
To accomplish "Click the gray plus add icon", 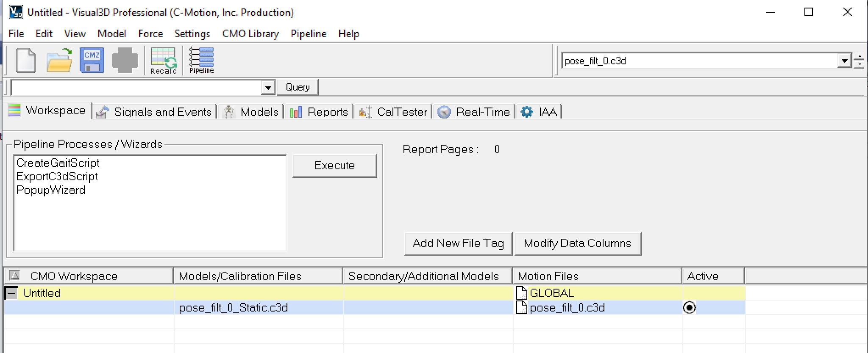I will click(x=125, y=60).
